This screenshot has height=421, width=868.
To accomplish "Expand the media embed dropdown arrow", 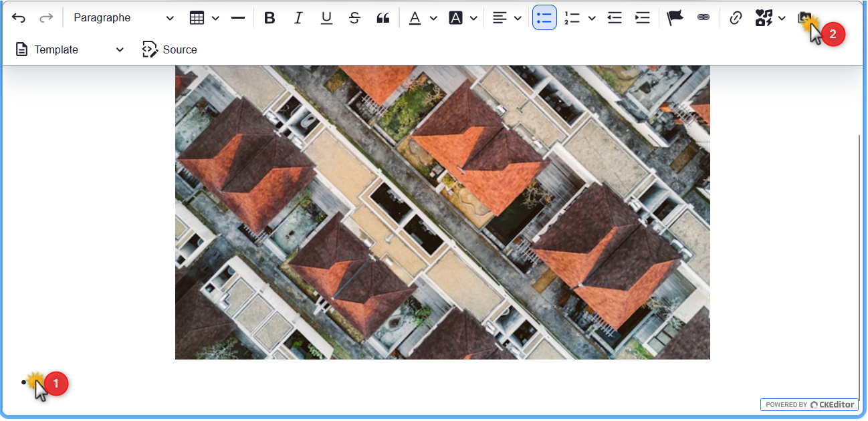I will 782,18.
